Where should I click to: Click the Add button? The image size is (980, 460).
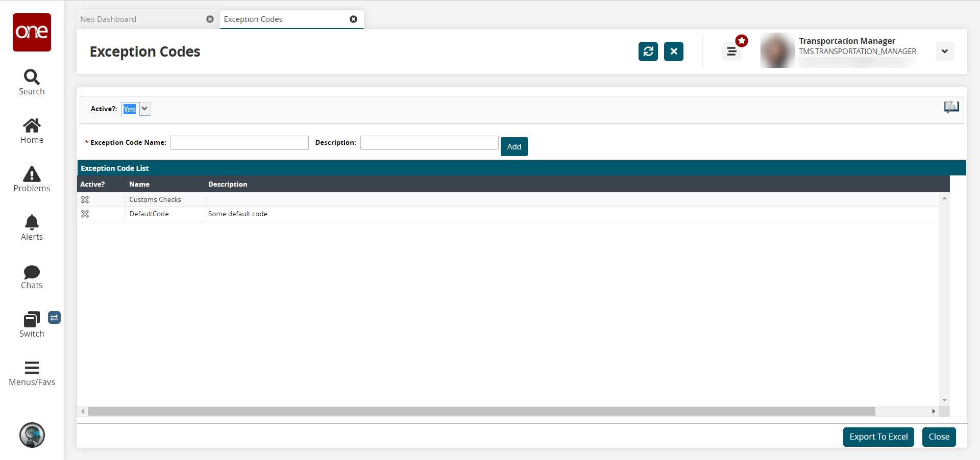pyautogui.click(x=514, y=147)
